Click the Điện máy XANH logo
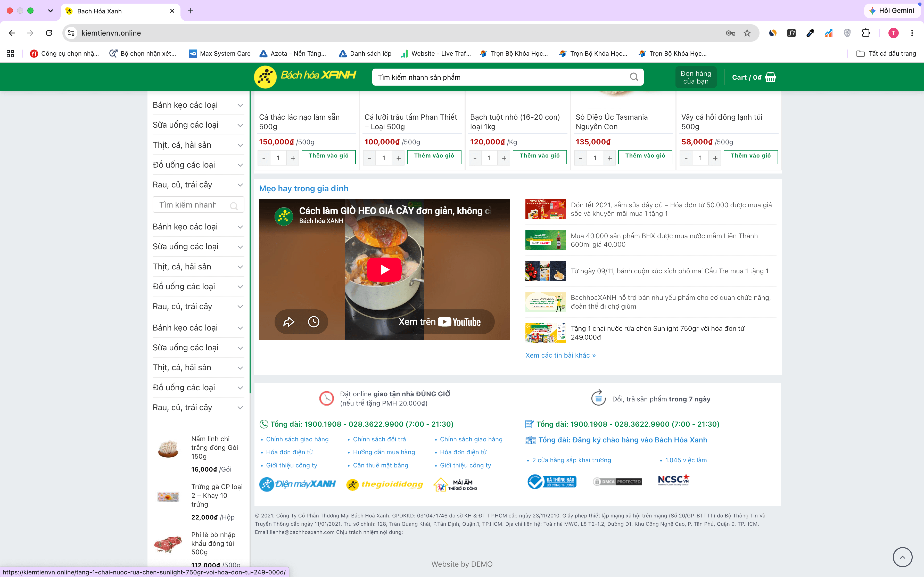The width and height of the screenshot is (924, 577). [298, 484]
